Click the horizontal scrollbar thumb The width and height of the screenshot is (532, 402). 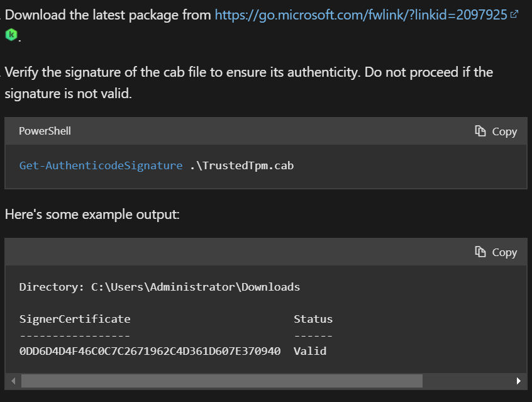pos(221,381)
